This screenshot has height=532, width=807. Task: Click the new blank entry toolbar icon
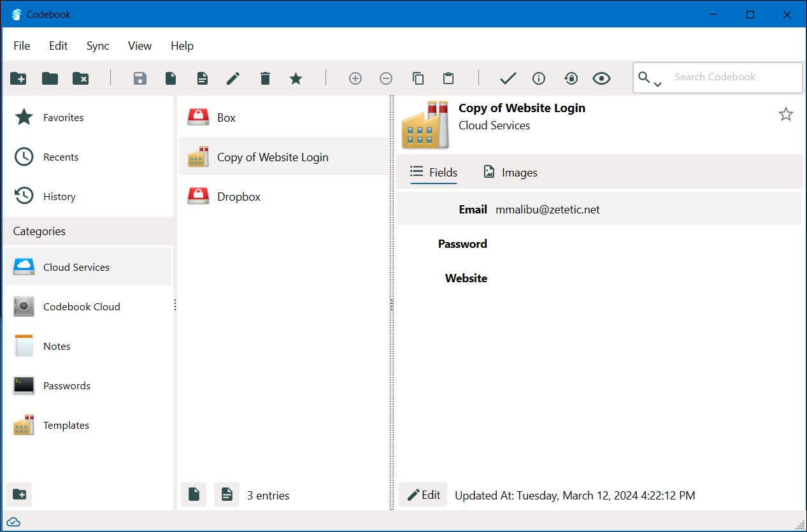(x=171, y=78)
